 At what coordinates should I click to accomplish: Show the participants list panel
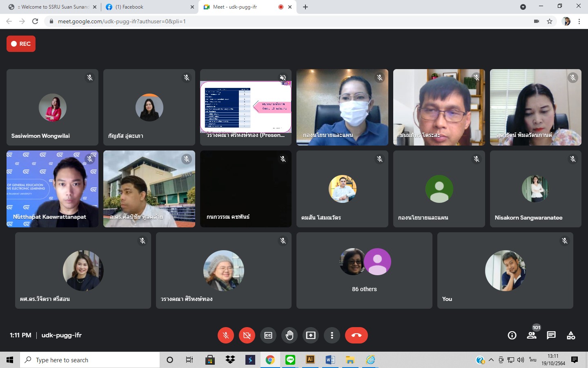[531, 335]
